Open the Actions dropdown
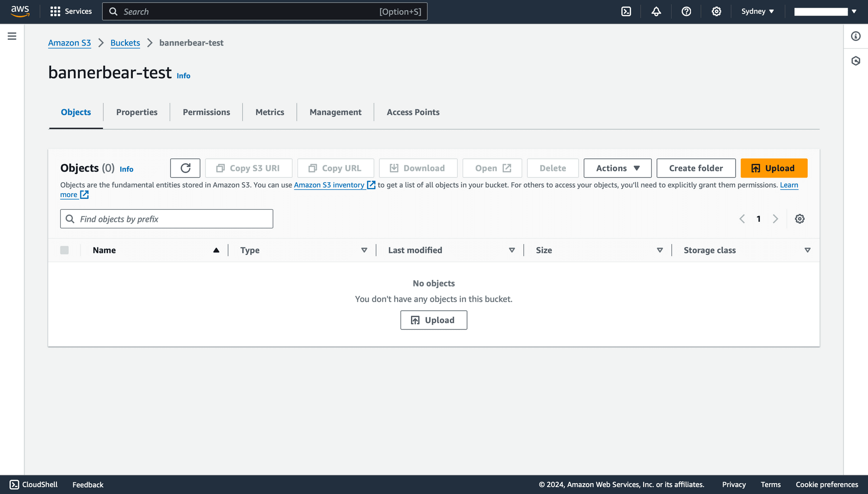The width and height of the screenshot is (868, 494). 617,168
